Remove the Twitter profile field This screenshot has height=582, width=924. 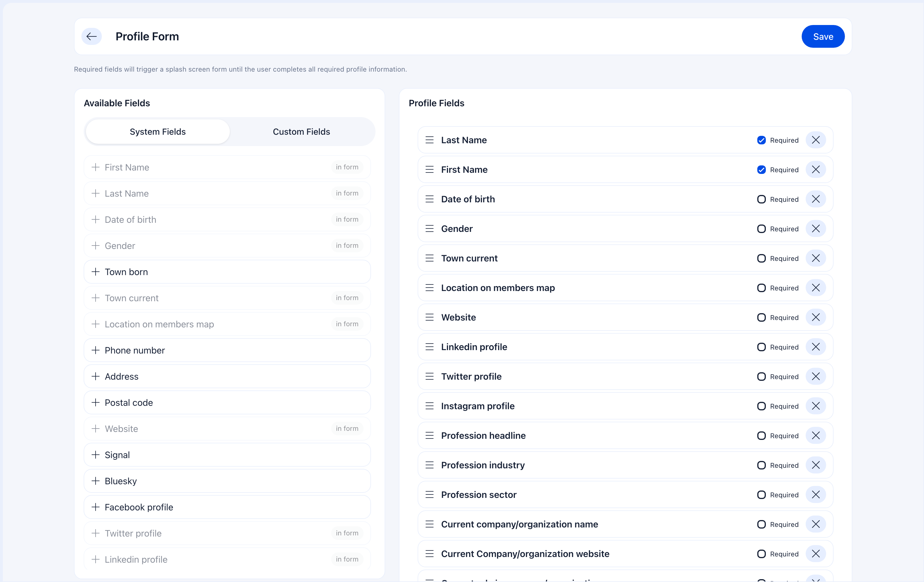pos(816,376)
